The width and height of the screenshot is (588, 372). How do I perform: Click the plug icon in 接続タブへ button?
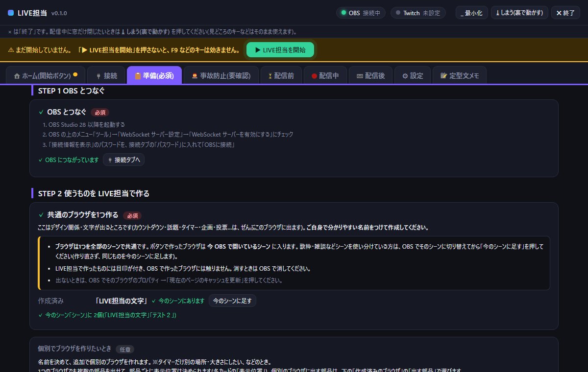click(x=110, y=160)
